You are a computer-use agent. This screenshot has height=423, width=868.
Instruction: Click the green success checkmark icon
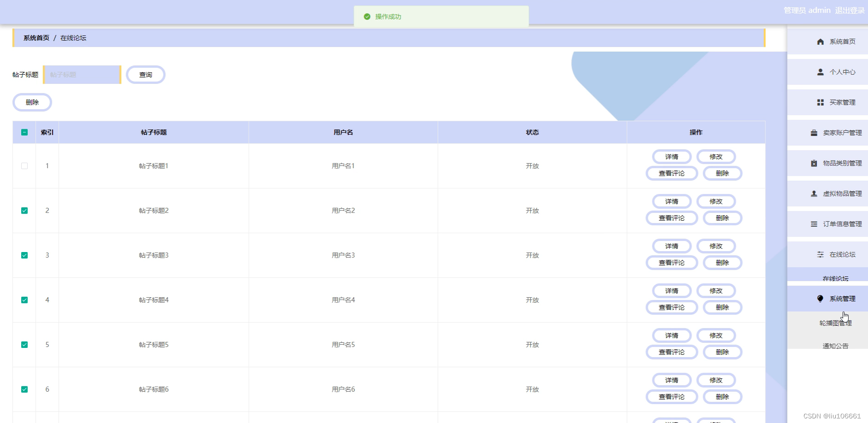pyautogui.click(x=367, y=17)
